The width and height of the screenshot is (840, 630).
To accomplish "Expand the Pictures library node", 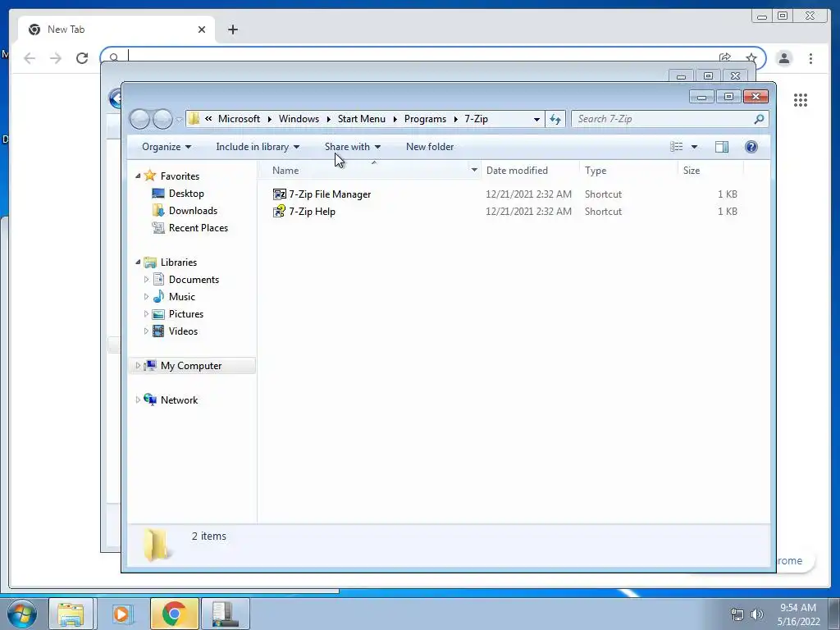I will [x=146, y=314].
